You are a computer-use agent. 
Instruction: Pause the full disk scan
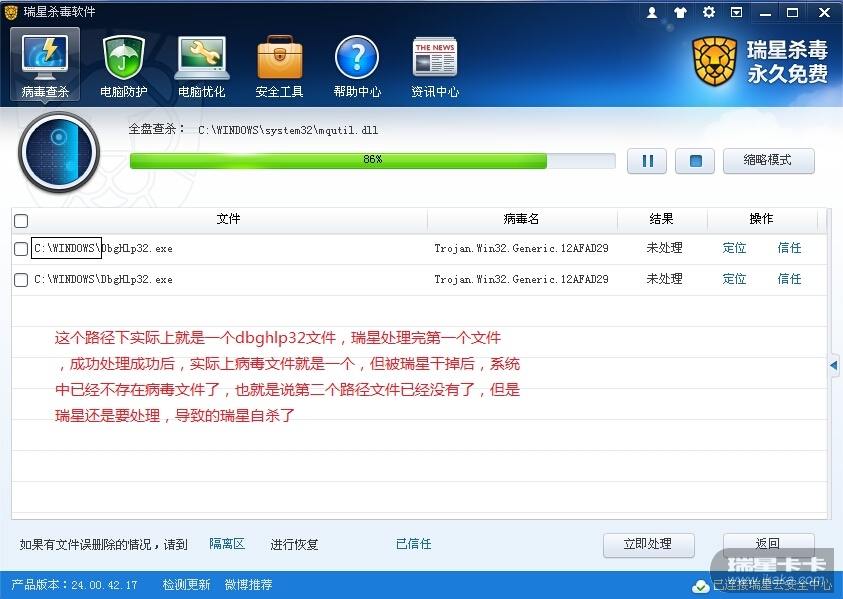tap(647, 161)
